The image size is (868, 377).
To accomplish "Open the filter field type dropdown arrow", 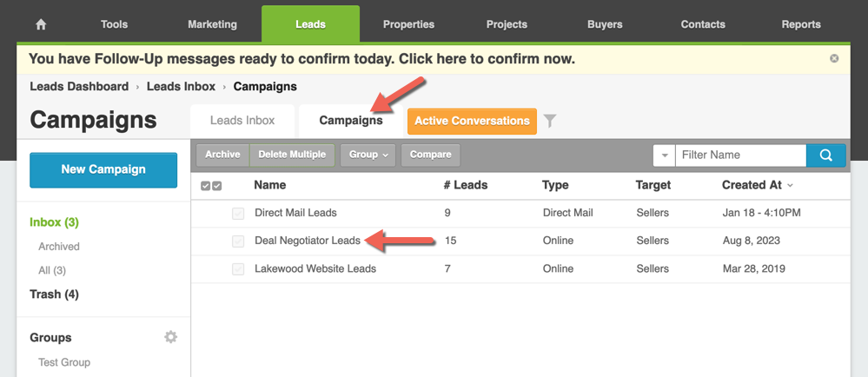I will (665, 155).
